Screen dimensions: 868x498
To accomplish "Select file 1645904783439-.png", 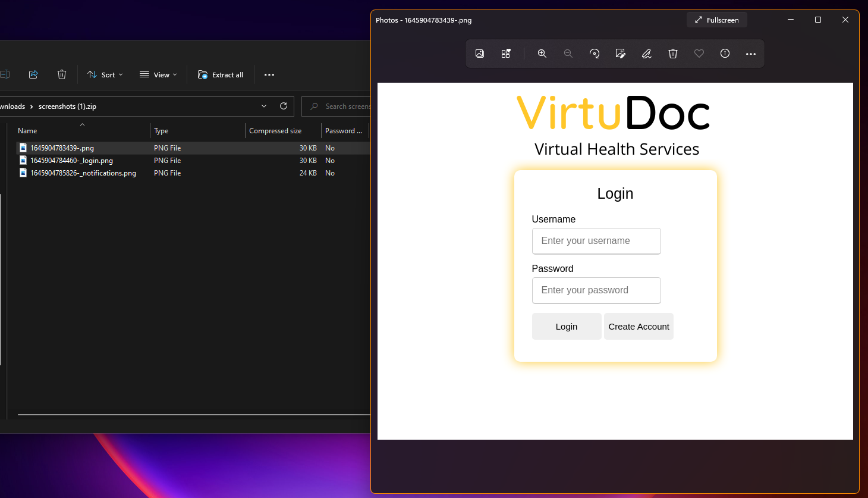I will coord(193,148).
